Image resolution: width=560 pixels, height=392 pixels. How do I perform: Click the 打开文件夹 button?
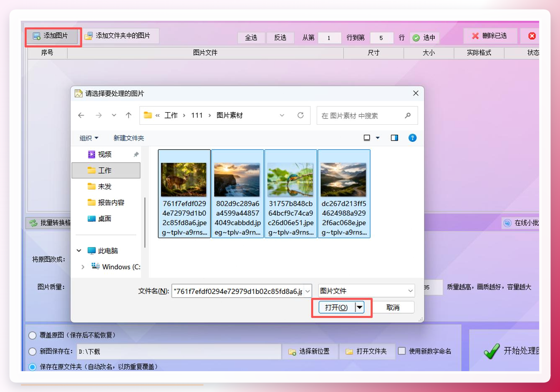tap(367, 352)
